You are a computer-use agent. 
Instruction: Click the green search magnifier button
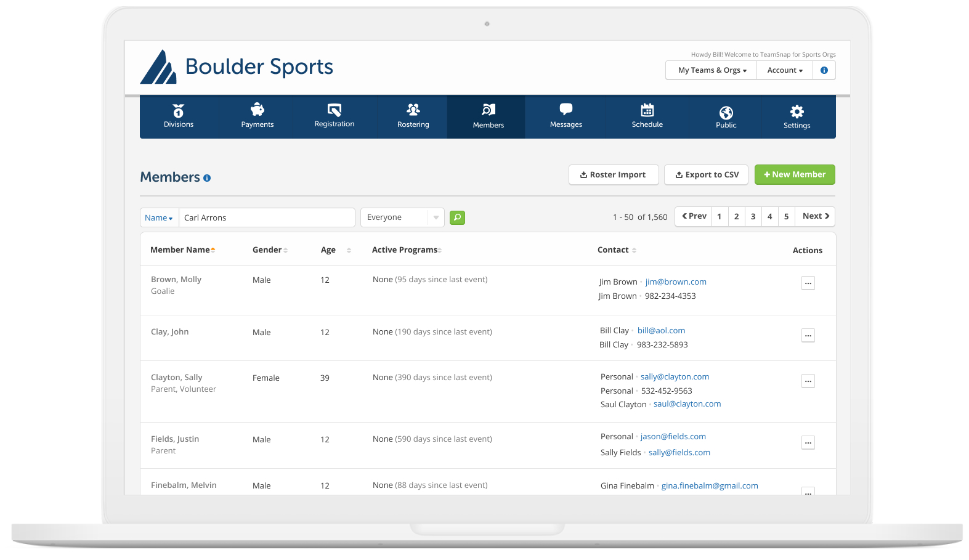(457, 217)
